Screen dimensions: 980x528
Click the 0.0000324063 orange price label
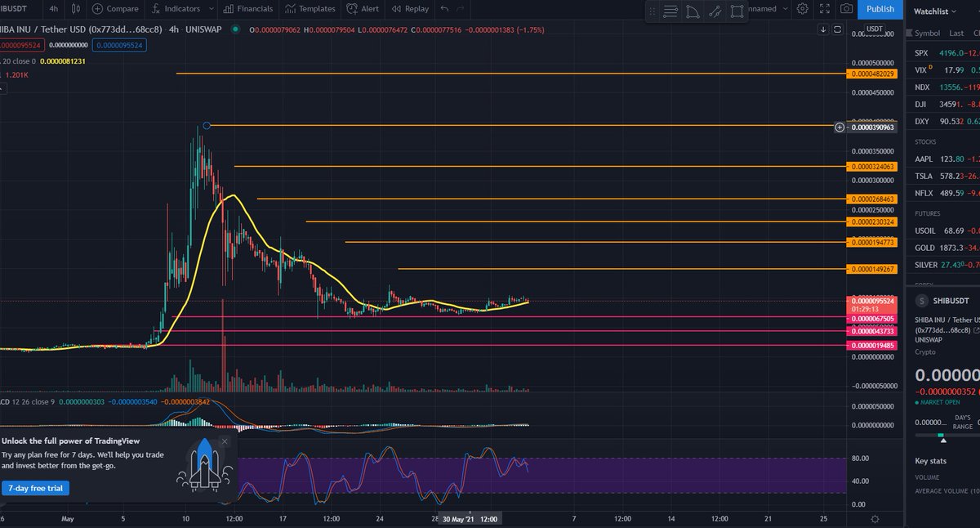(x=873, y=167)
